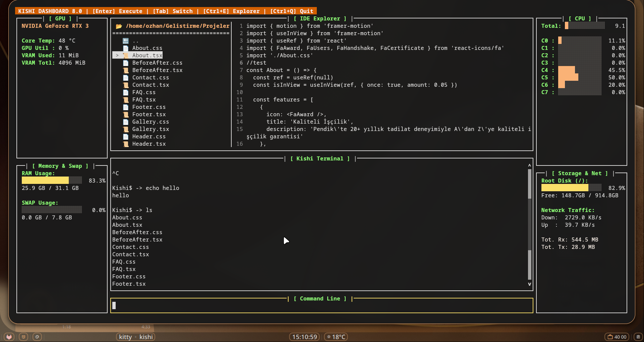Image resolution: width=644 pixels, height=342 pixels.
Task: Click Footer.tsx in the terminal ls output
Action: 129,284
